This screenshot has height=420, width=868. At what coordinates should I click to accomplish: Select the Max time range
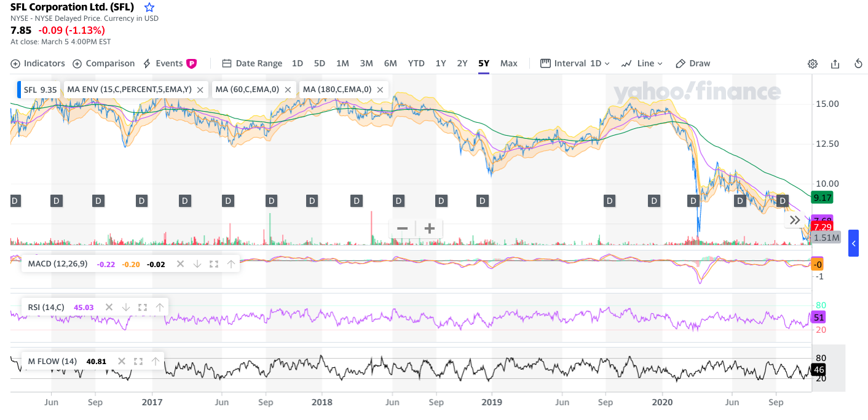tap(509, 63)
